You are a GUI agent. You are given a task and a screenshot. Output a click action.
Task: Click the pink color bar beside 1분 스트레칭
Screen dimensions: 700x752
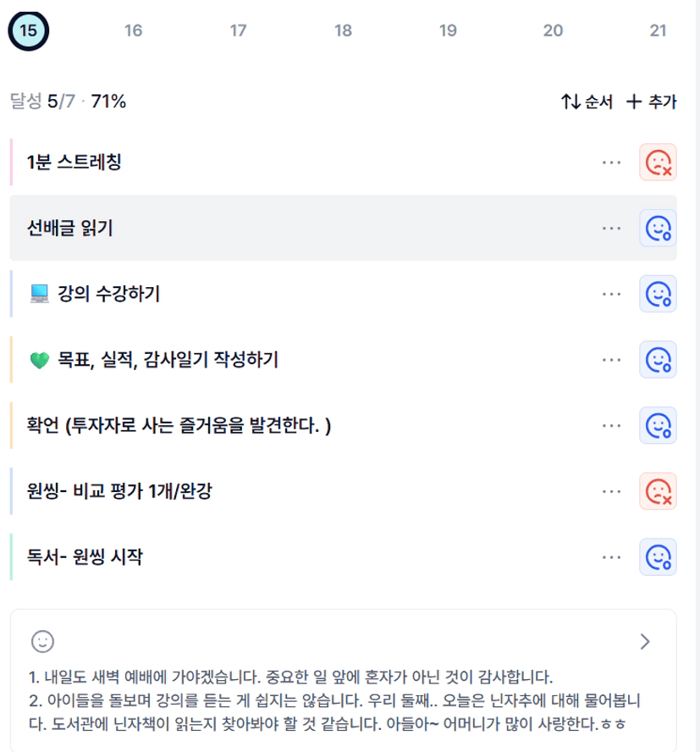12,162
